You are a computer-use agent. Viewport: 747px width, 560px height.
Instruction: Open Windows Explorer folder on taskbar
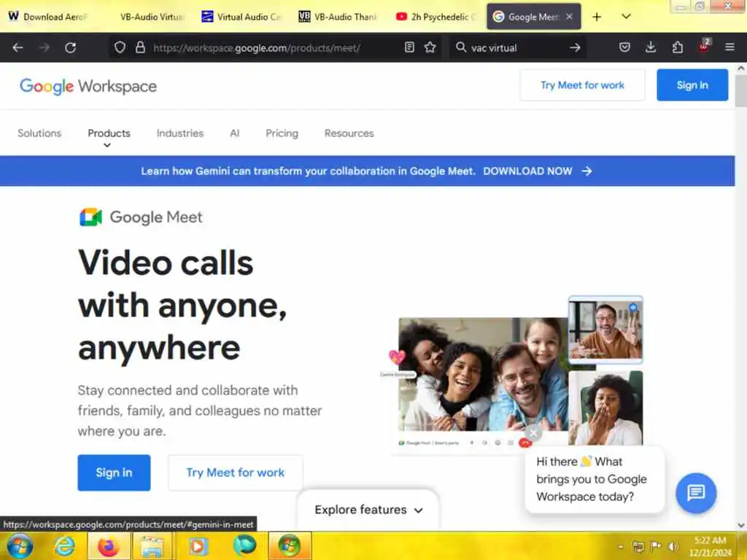(x=152, y=546)
